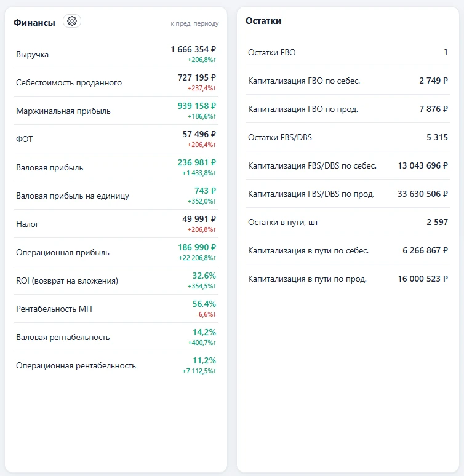Click the 57 496 ₽ value
464x476 pixels.
pos(199,134)
